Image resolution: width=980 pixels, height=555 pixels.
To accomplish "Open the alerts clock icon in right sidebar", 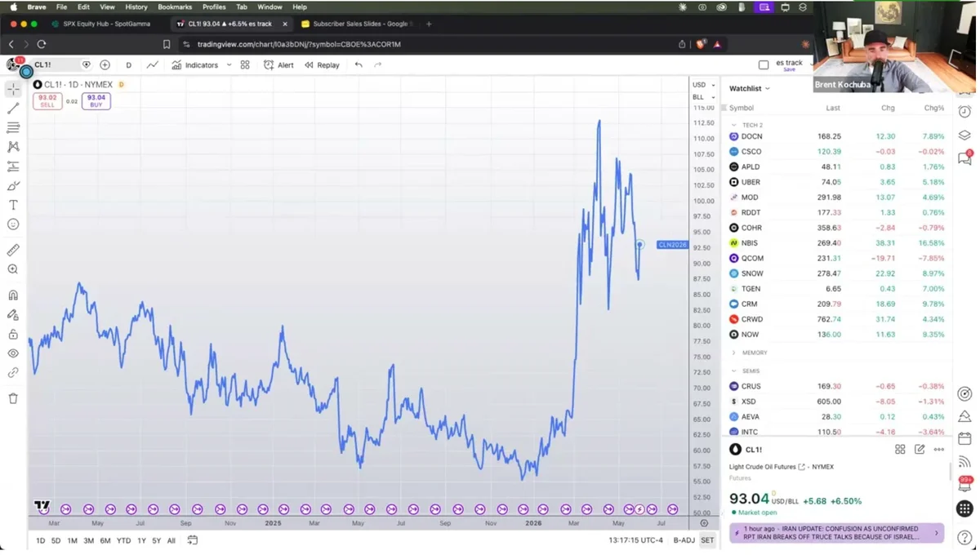I will click(x=964, y=112).
